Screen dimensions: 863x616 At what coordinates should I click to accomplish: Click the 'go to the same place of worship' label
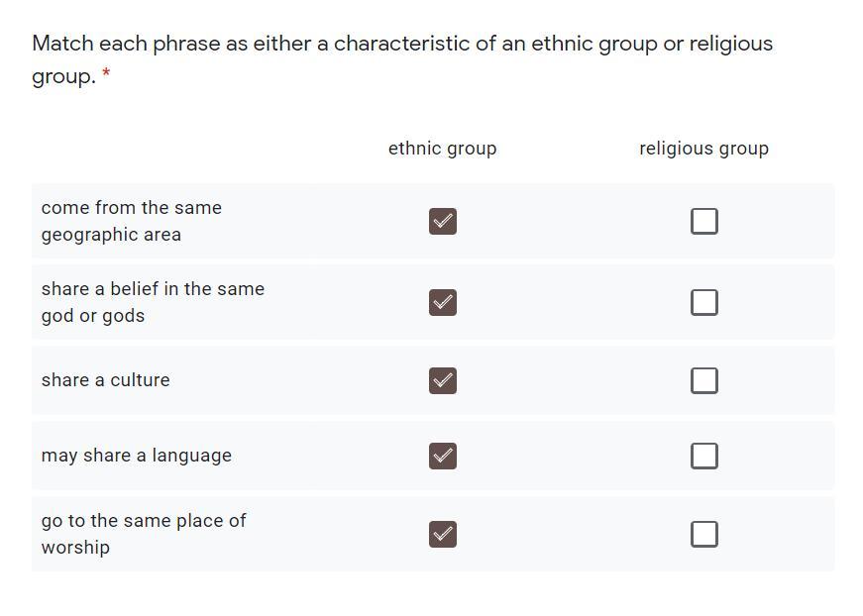(x=143, y=534)
